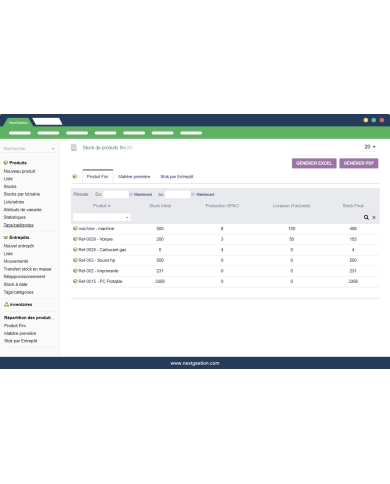Click Maintenant next to the Du field
This screenshot has width=390, height=484.
pyautogui.click(x=143, y=194)
